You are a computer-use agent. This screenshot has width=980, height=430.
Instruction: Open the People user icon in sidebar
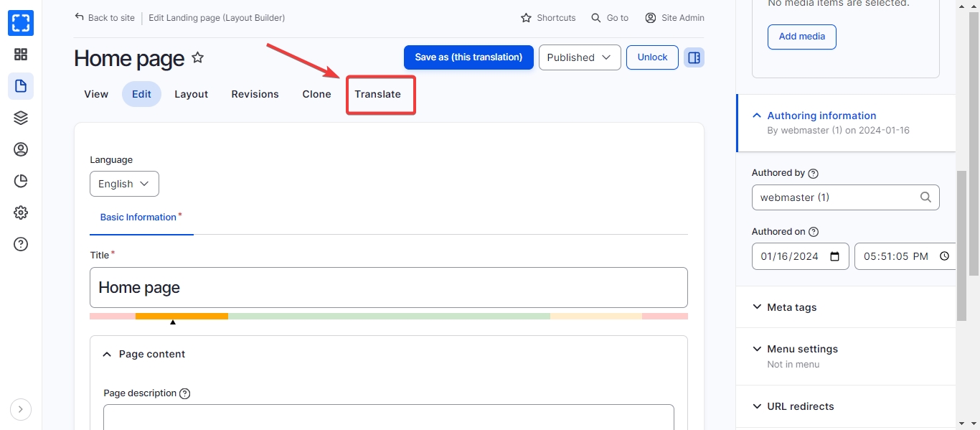click(x=21, y=149)
